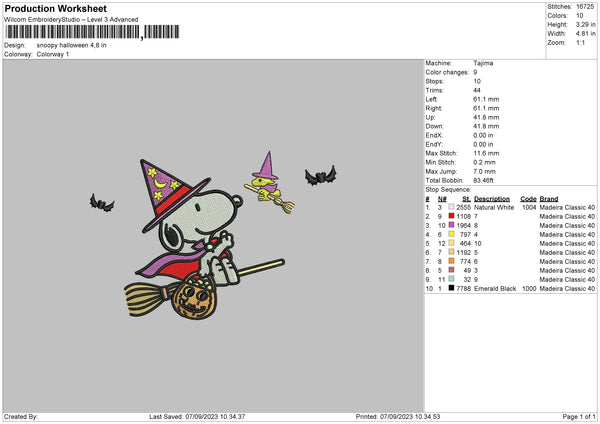This screenshot has width=600, height=424.
Task: Click the bat to the right of Woodstock
Action: click(321, 176)
